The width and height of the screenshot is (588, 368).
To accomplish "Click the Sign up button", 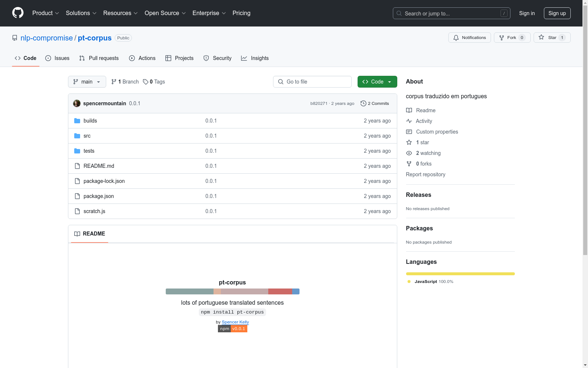I will tap(557, 13).
